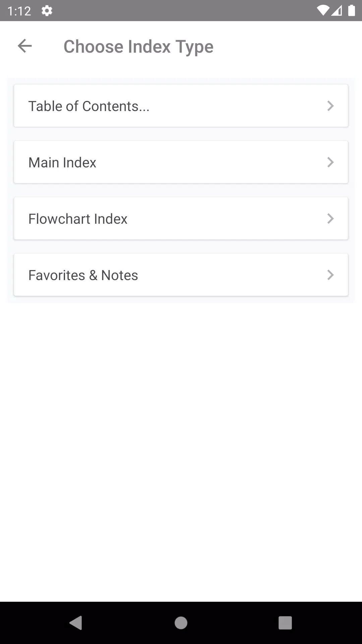
Task: Tap the Wi-Fi status icon
Action: [x=322, y=11]
